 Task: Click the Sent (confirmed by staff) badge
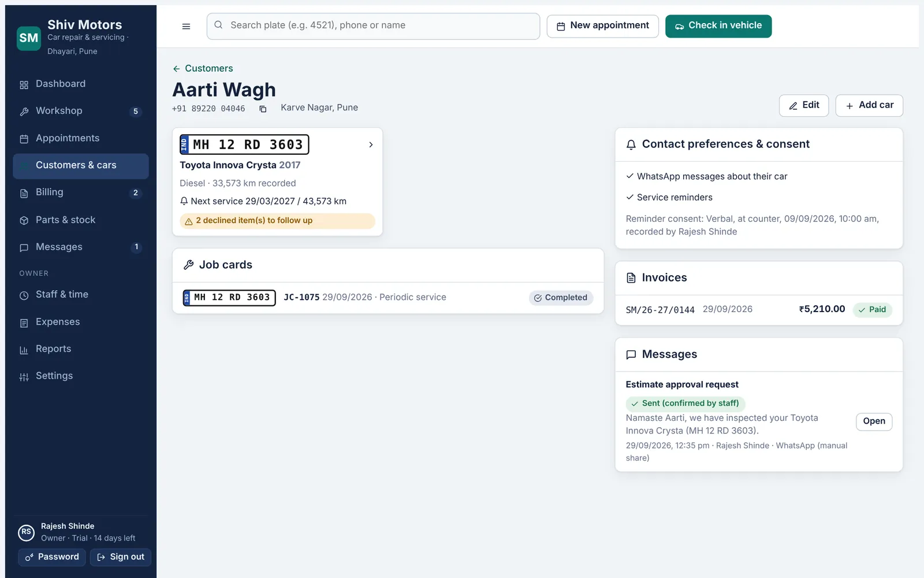coord(685,403)
